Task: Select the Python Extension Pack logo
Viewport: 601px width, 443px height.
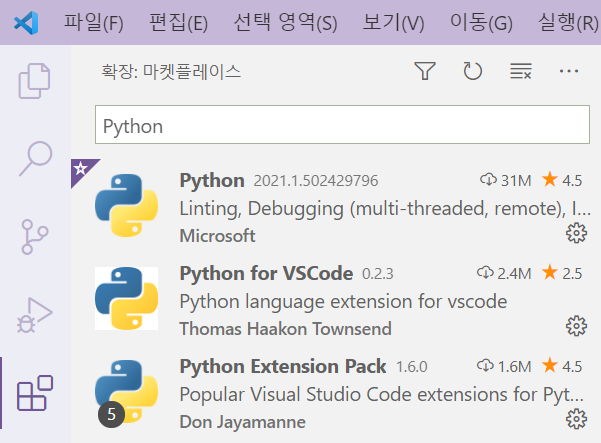Action: [x=126, y=392]
